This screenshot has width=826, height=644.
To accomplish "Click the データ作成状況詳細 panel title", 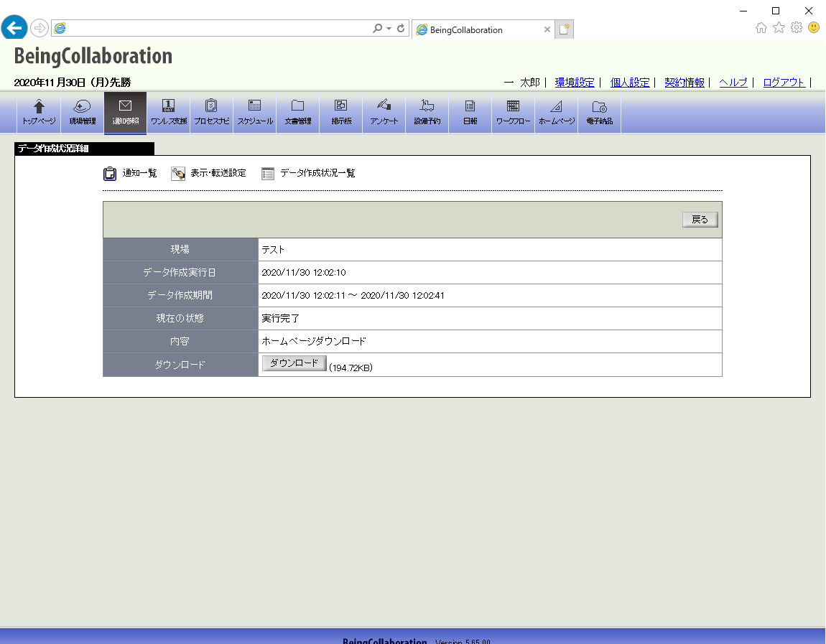I will tap(53, 149).
